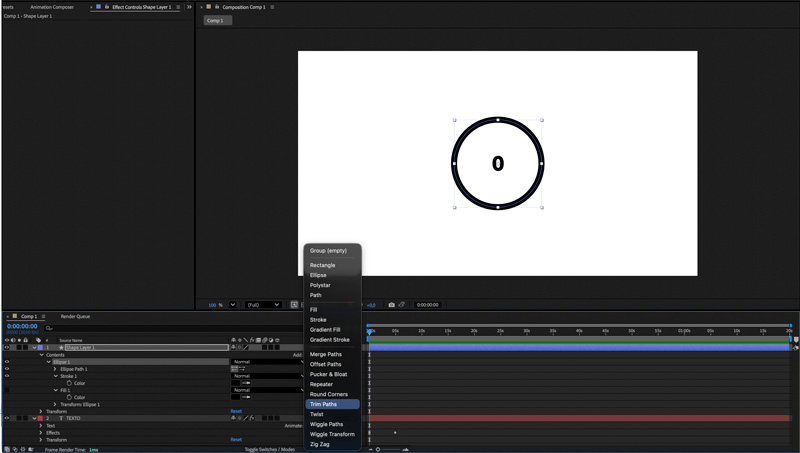The image size is (800, 453).
Task: Toggle effects fx switch on TEXTO layer
Action: click(x=252, y=418)
